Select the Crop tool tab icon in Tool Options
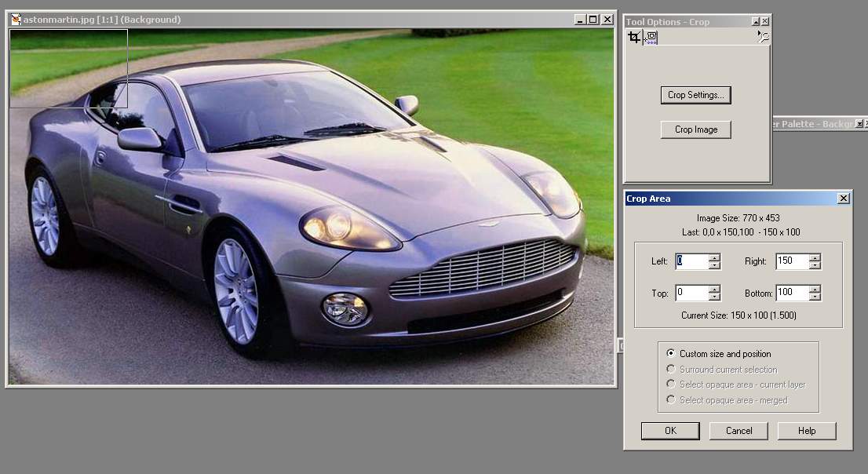Image resolution: width=868 pixels, height=474 pixels. (634, 37)
